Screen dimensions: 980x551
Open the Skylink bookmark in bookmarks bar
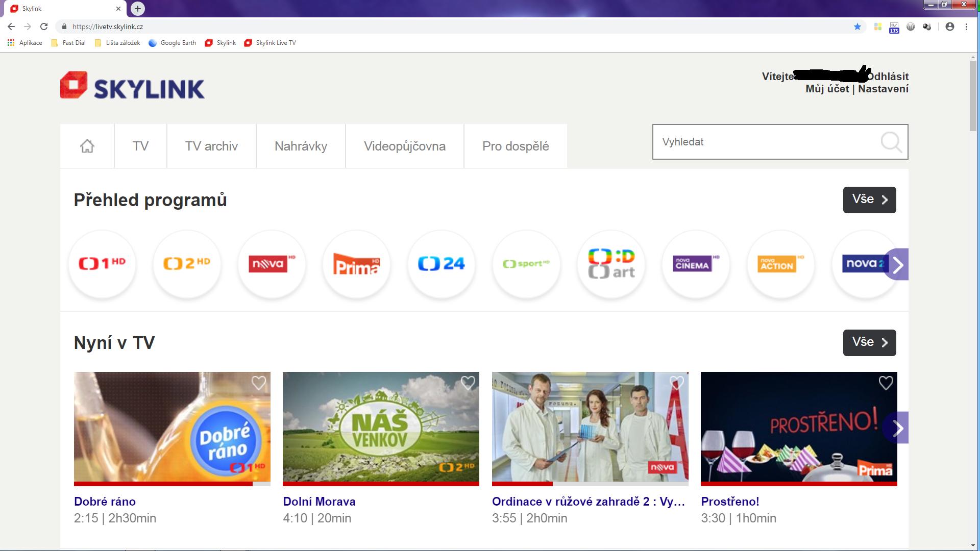pos(220,43)
